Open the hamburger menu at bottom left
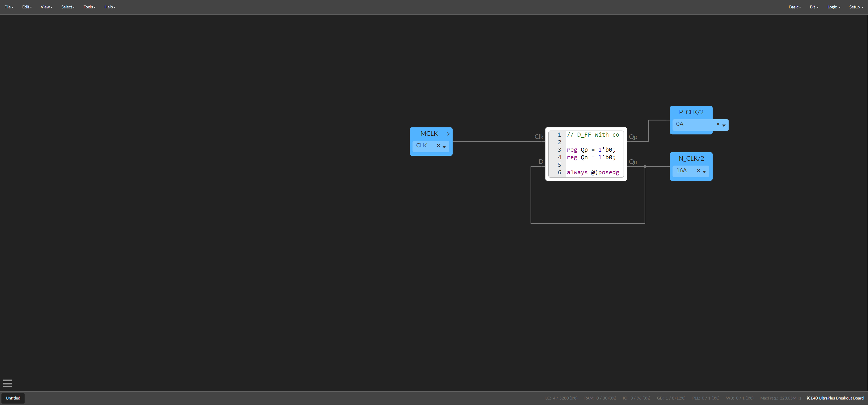 pyautogui.click(x=8, y=383)
